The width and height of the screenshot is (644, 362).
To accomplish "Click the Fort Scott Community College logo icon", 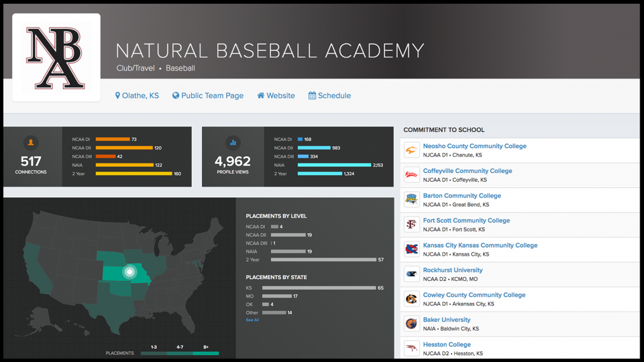I will pos(411,224).
